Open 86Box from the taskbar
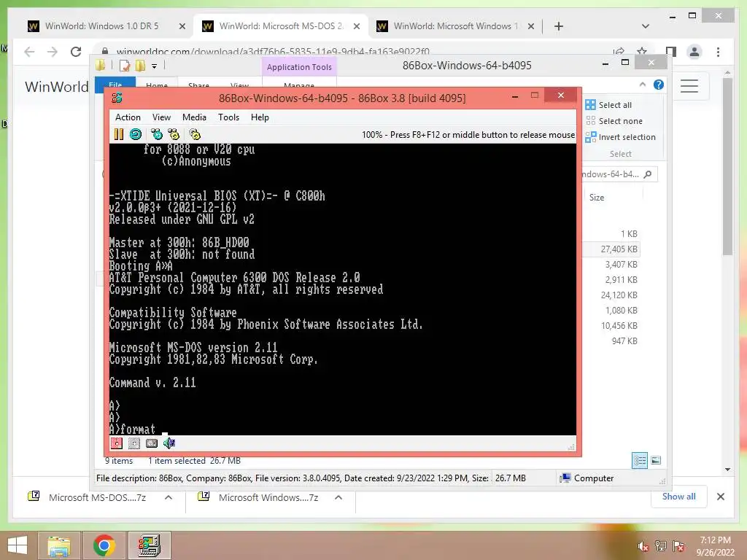 [149, 545]
